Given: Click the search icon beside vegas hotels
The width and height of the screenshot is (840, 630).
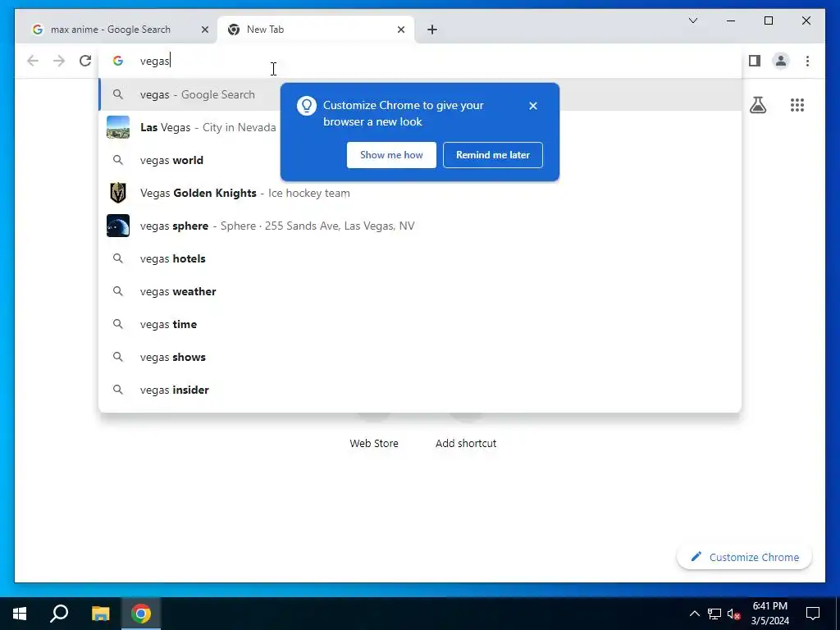Looking at the screenshot, I should point(118,258).
